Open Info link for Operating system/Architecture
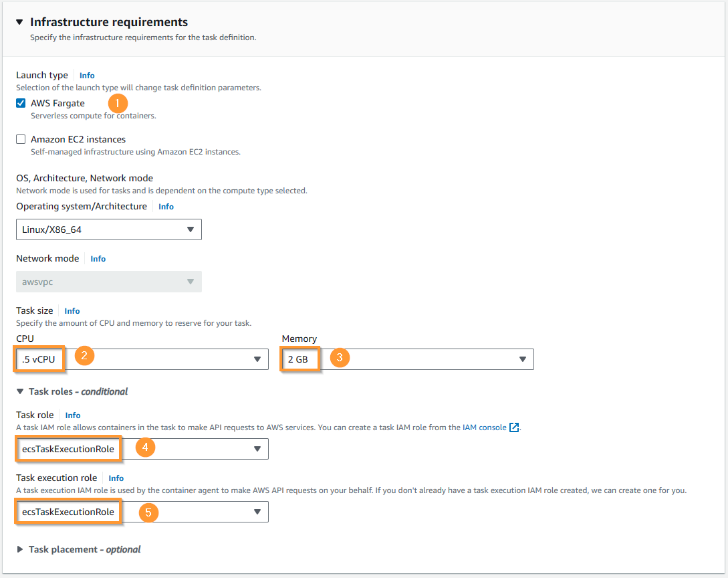 [x=166, y=207]
